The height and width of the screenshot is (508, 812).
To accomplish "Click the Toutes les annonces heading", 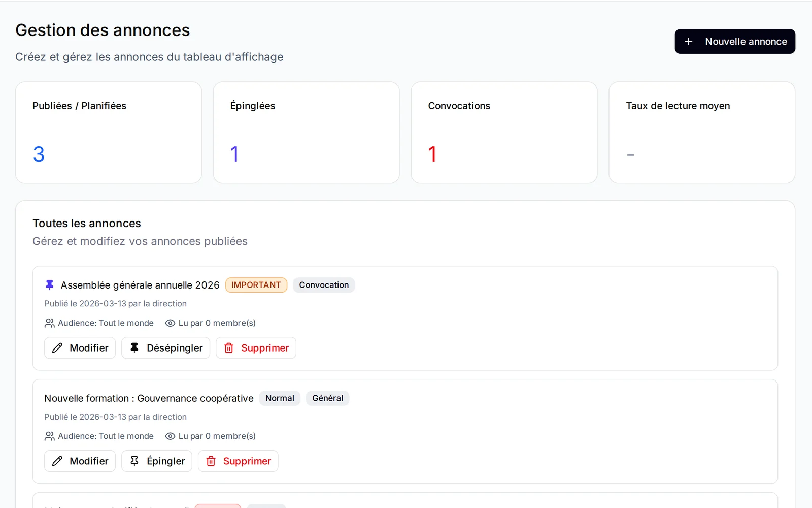I will (87, 224).
